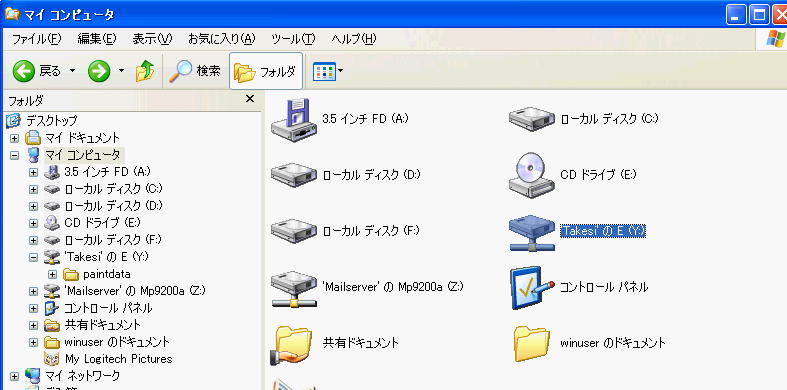Viewport: 787px width, 390px height.
Task: Open the Back button history dropdown arrow
Action: coord(72,71)
